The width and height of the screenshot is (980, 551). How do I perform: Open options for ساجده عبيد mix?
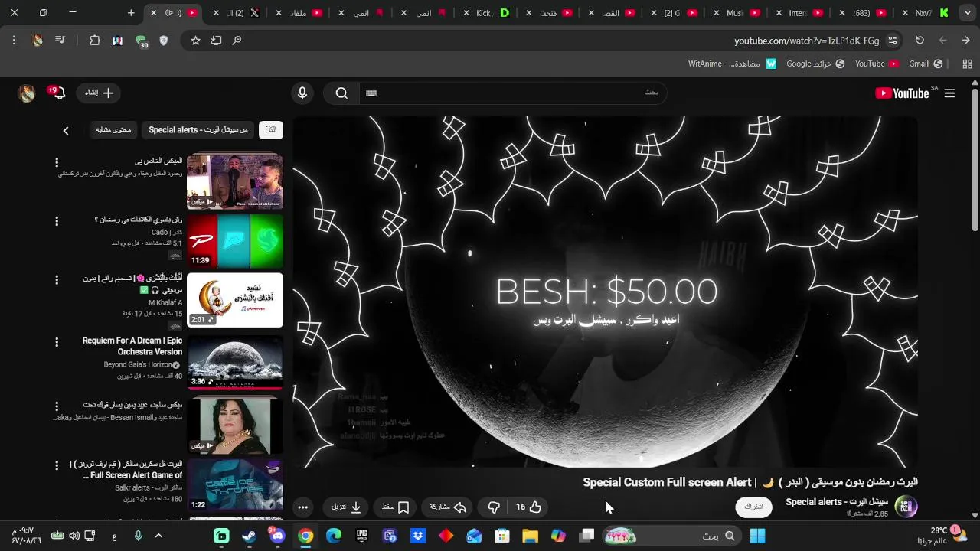(x=56, y=406)
